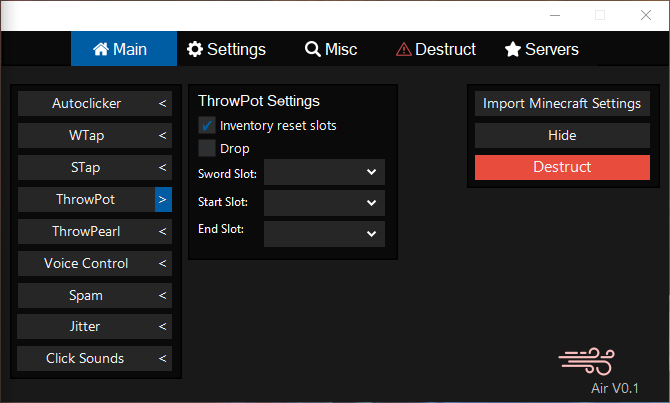Click the Air wind logo icon
This screenshot has width=670, height=403.
click(587, 362)
